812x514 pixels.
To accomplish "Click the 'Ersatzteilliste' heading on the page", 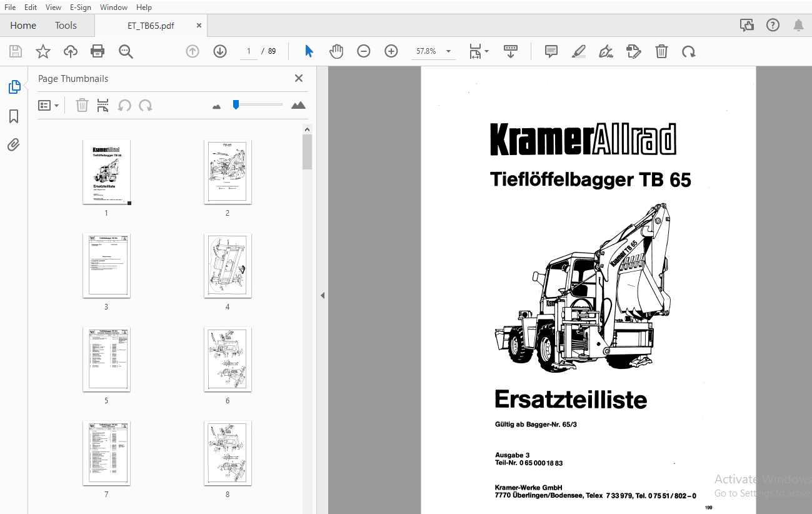I will [571, 400].
